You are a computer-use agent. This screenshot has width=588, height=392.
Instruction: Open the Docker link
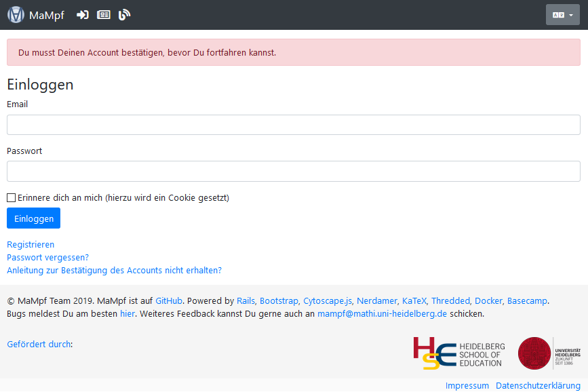point(488,301)
